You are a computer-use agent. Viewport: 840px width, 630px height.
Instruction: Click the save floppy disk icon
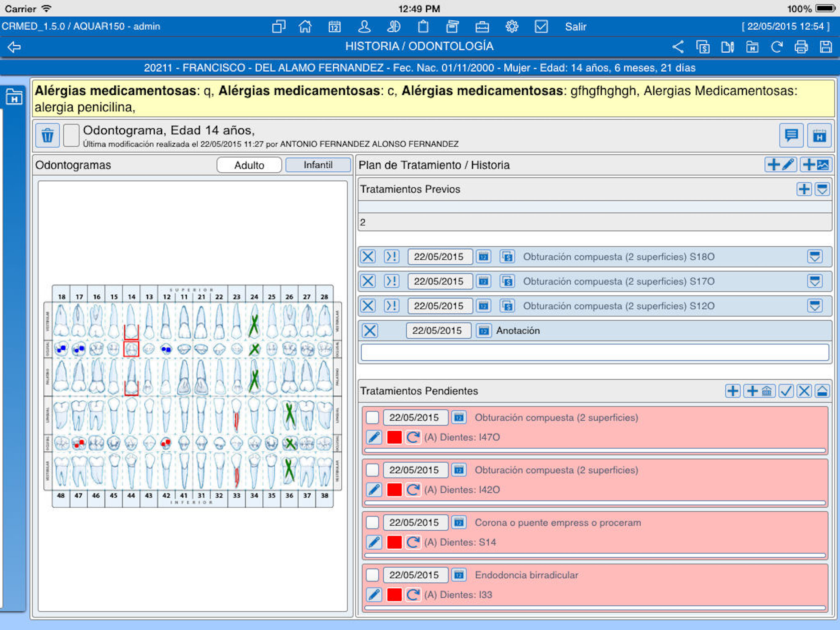(826, 47)
